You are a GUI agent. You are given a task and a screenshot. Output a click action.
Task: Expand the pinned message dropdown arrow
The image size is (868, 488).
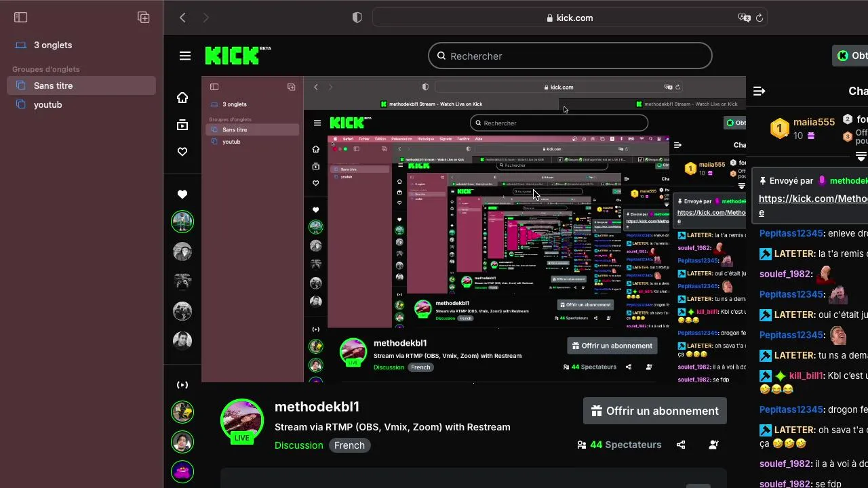click(861, 157)
